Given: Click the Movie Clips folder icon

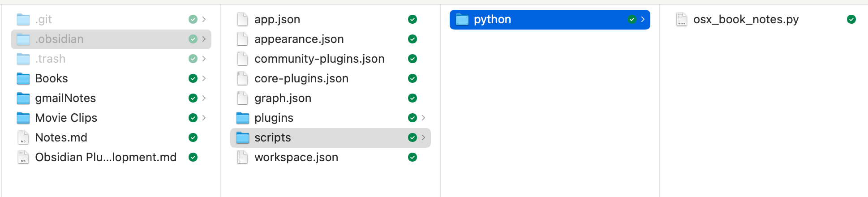Looking at the screenshot, I should coord(23,118).
